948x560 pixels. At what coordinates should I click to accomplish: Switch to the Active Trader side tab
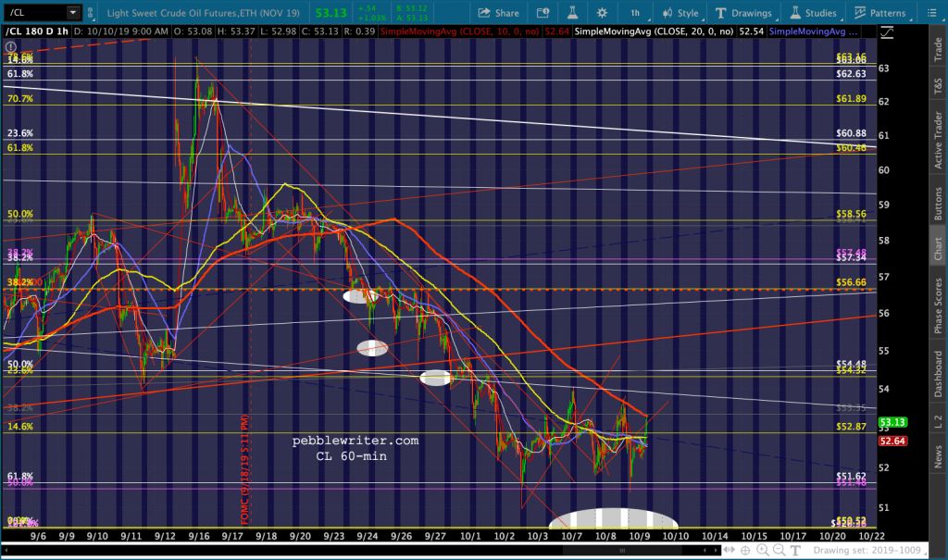[939, 141]
